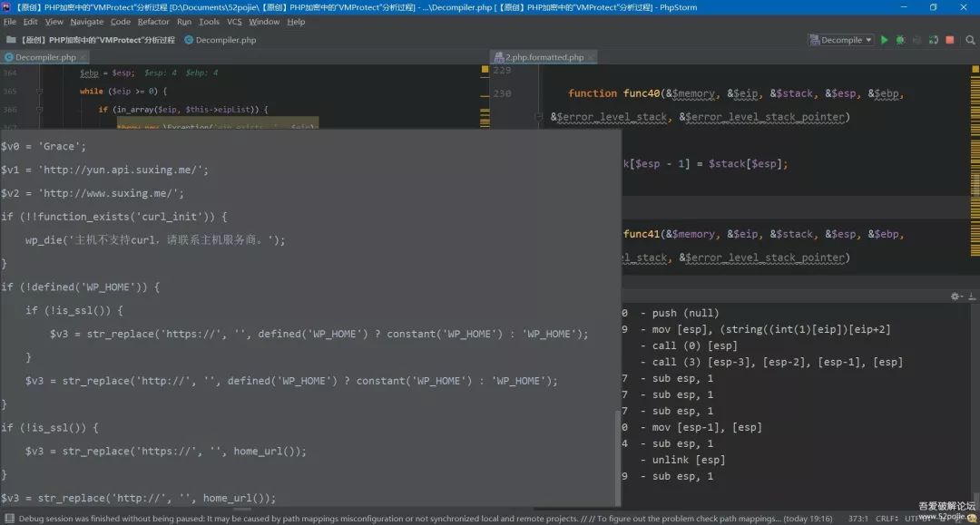
Task: Open the Edit menu
Action: pyautogui.click(x=31, y=22)
